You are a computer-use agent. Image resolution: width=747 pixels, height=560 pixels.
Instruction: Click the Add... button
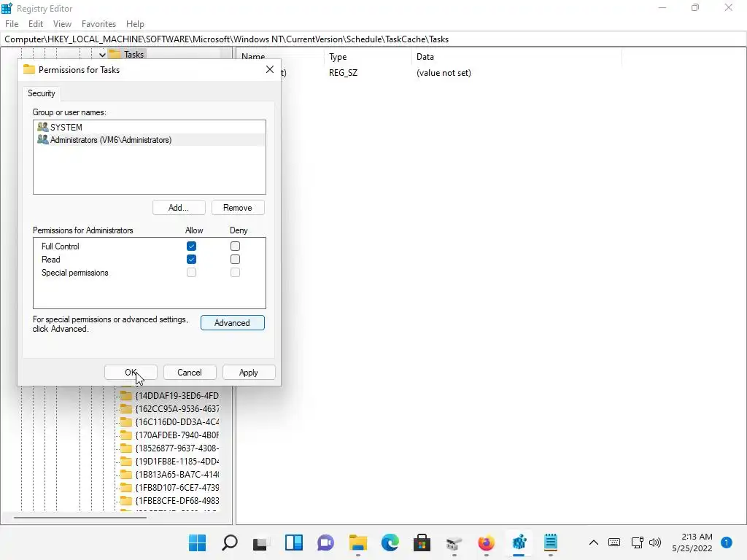point(179,208)
